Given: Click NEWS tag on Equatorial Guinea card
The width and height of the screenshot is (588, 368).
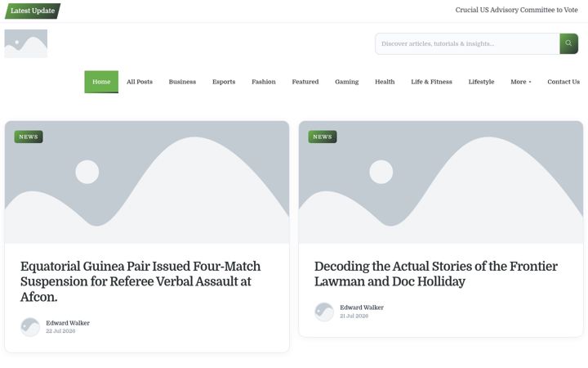Looking at the screenshot, I should 29,137.
